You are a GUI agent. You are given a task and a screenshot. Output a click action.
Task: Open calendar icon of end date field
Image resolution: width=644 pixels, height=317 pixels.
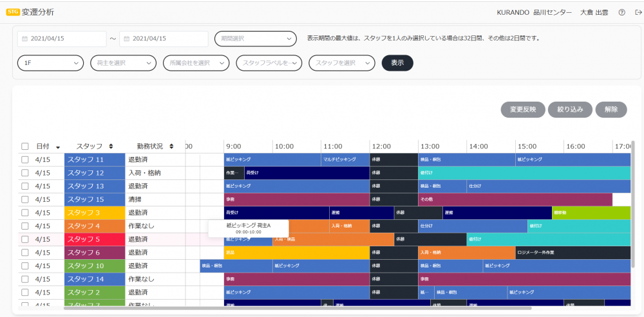click(126, 39)
